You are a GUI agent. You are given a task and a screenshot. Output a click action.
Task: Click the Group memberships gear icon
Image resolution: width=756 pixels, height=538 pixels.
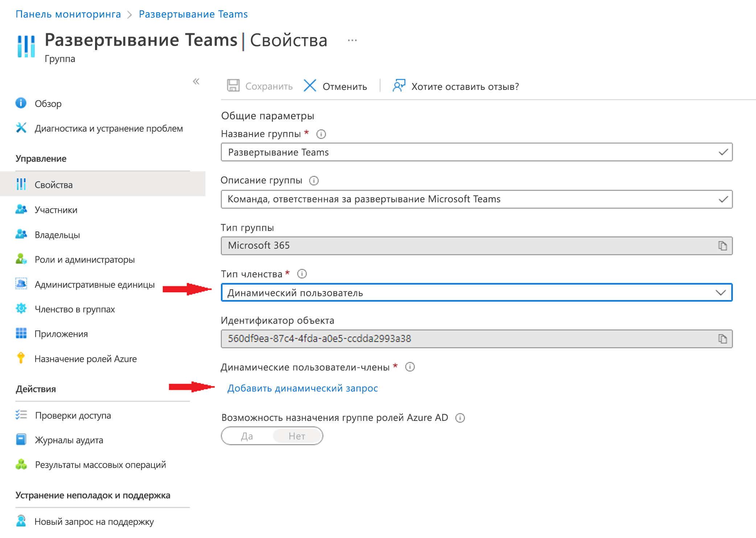click(x=21, y=309)
